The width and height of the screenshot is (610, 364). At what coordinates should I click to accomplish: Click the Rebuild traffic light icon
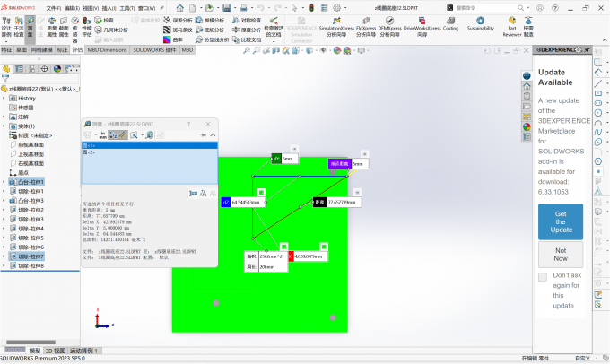click(311, 8)
